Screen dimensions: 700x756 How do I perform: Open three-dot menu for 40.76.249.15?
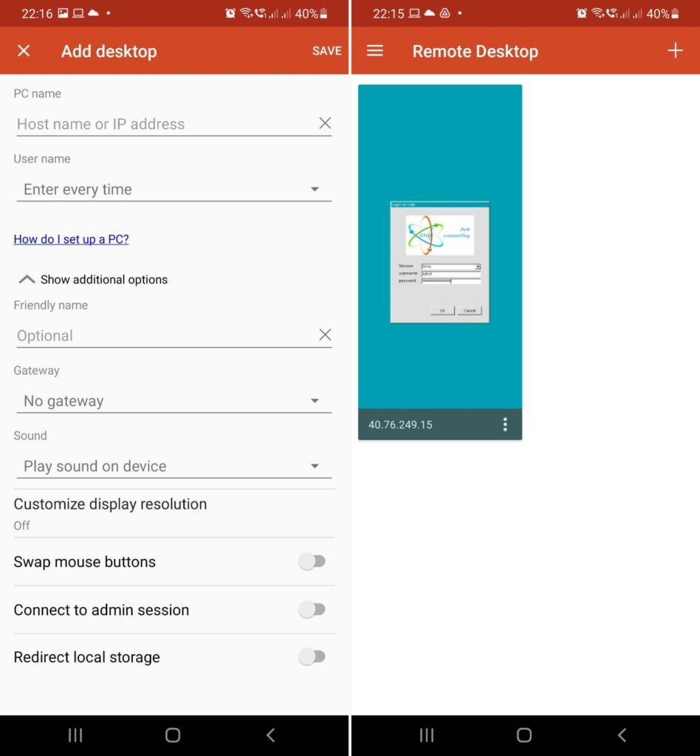[x=505, y=425]
